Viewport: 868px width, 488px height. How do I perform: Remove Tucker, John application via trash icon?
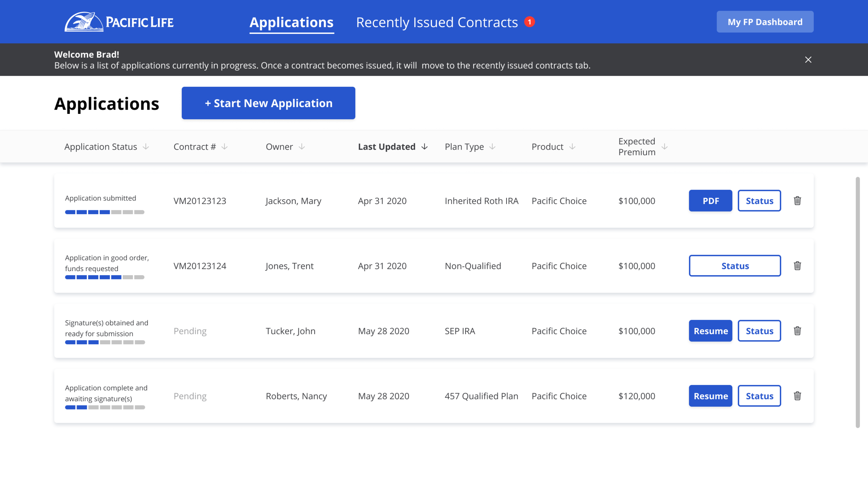click(797, 331)
